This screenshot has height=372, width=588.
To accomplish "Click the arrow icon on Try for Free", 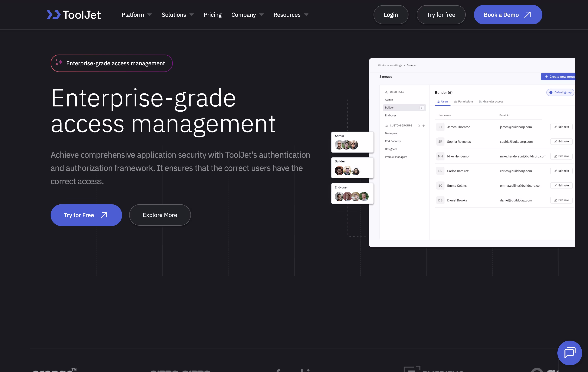I will [x=104, y=215].
